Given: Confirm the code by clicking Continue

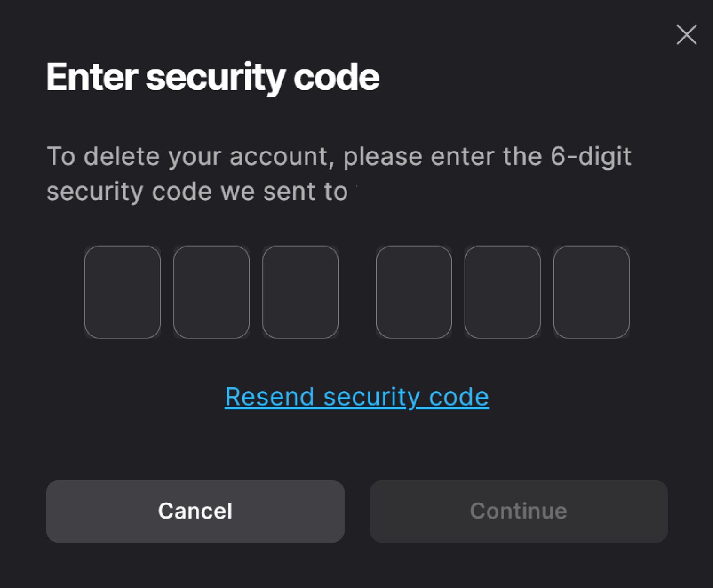Looking at the screenshot, I should click(519, 511).
